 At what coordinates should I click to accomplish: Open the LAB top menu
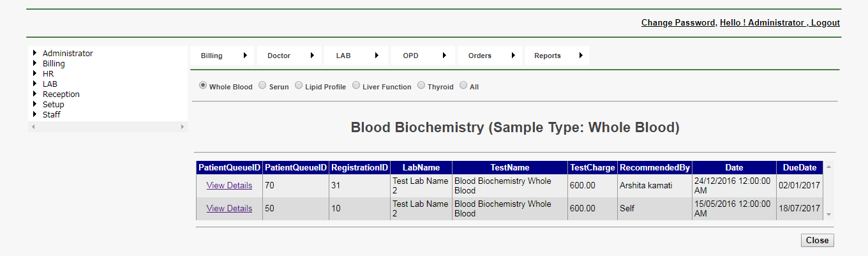click(x=343, y=56)
